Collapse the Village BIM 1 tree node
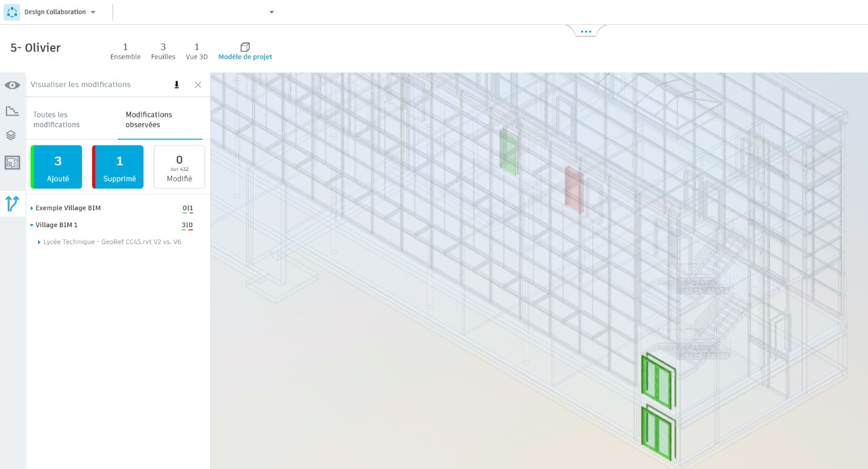Image resolution: width=868 pixels, height=469 pixels. 32,224
